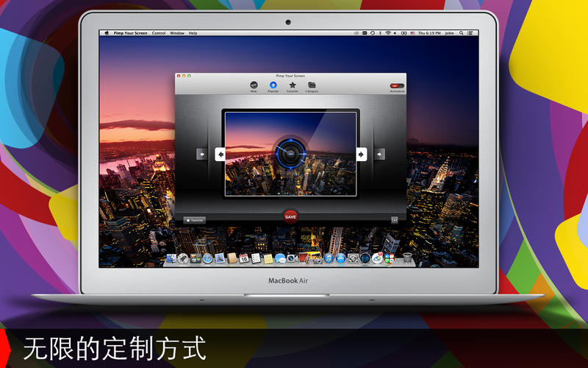Launch iTunes from the dock
Screen dimensions: 588x368
329,258
